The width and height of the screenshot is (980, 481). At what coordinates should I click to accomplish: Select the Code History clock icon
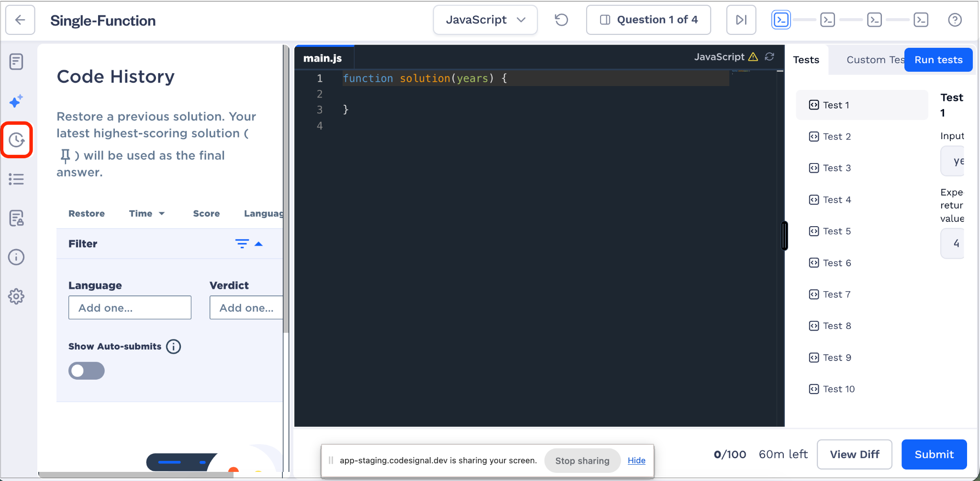click(17, 140)
